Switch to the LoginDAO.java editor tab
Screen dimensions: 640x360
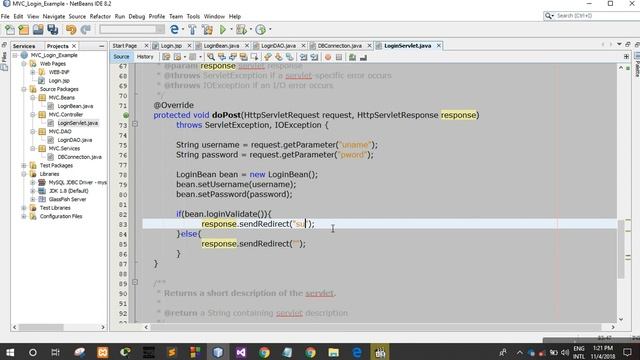click(278, 46)
